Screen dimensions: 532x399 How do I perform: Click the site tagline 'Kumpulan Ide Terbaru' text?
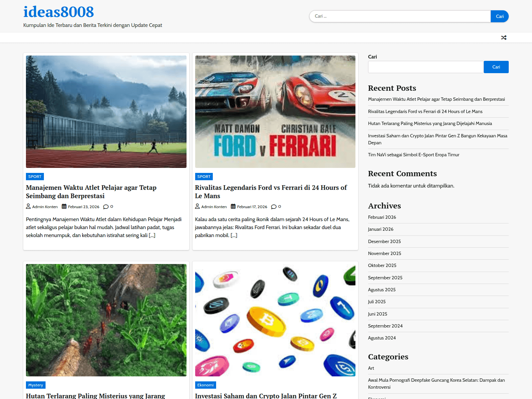(93, 25)
